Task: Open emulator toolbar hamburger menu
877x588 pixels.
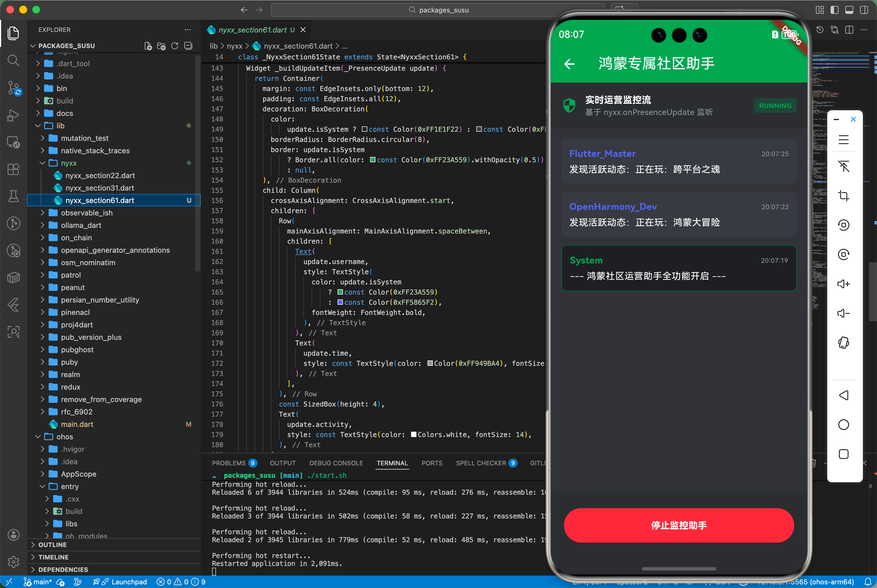Action: [x=844, y=140]
